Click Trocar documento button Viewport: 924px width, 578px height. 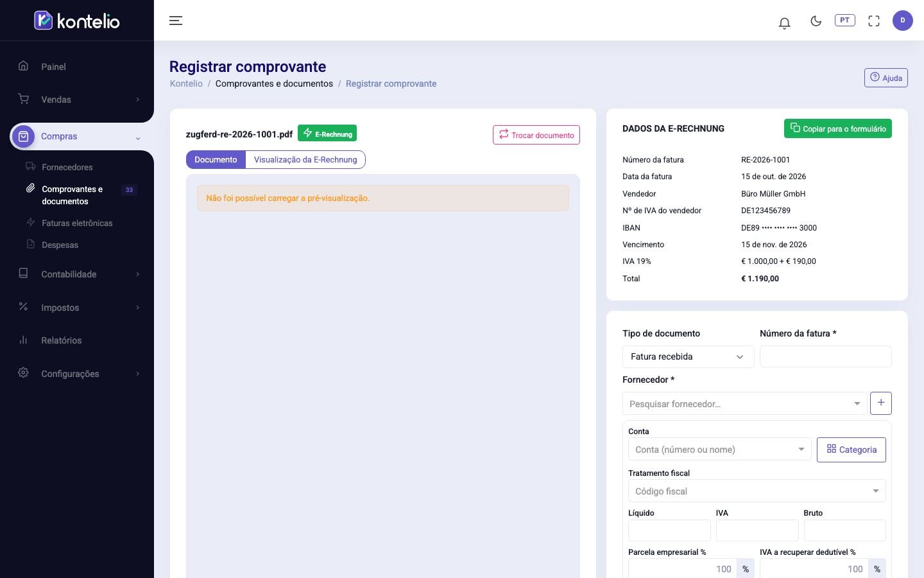pos(536,135)
